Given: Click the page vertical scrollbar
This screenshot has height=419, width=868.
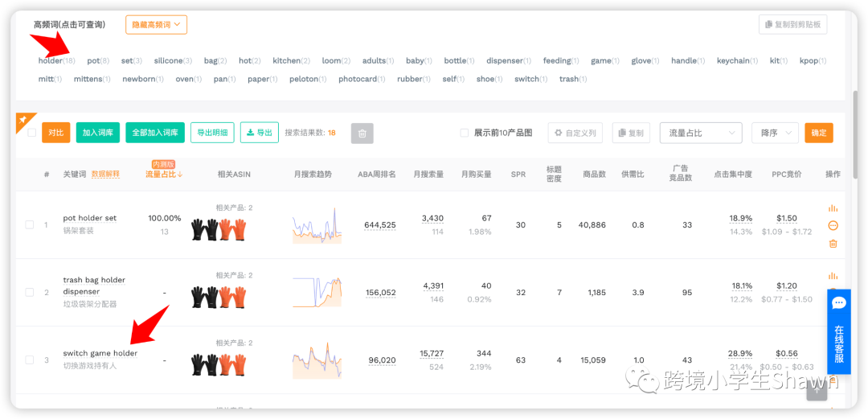Looking at the screenshot, I should [857, 133].
